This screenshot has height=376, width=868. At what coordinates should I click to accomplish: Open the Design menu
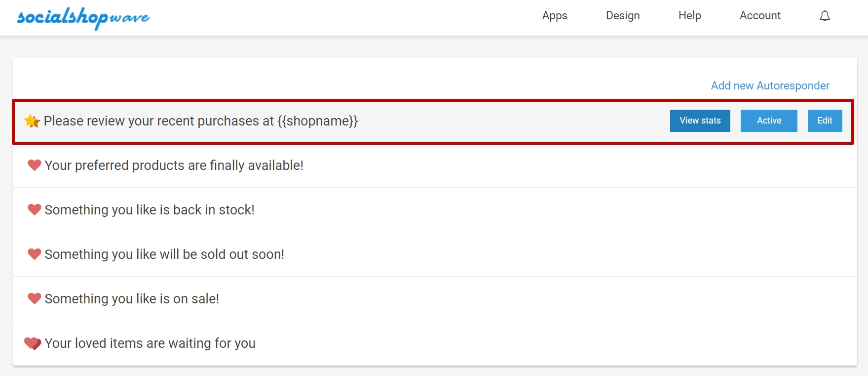[x=623, y=16]
